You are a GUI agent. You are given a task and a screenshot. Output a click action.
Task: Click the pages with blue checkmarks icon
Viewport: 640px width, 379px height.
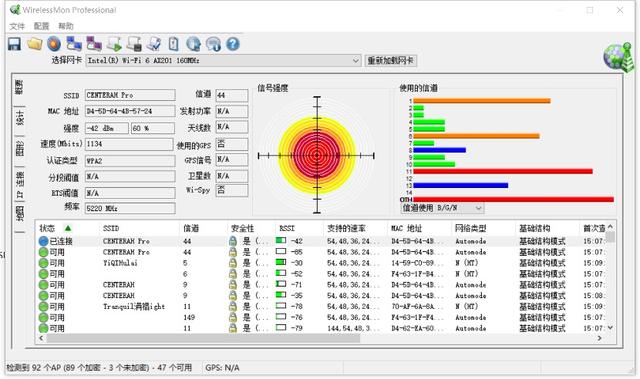coord(154,44)
